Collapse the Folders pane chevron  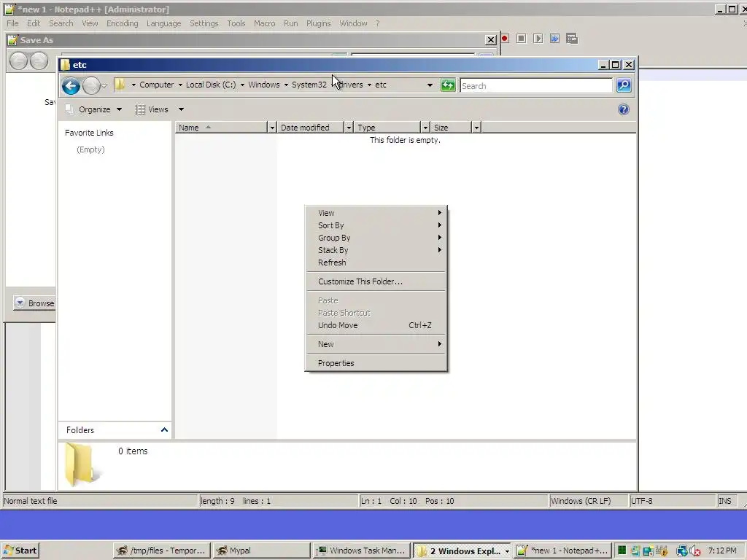click(x=164, y=430)
